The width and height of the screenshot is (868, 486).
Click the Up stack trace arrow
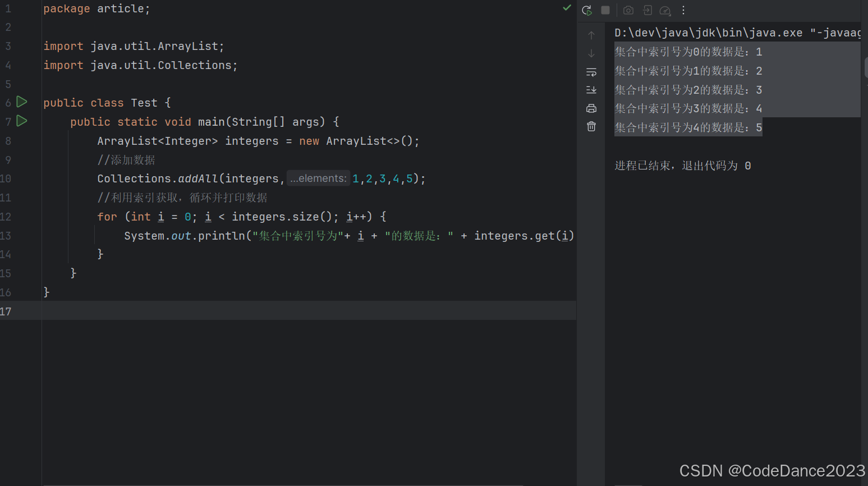coord(591,35)
